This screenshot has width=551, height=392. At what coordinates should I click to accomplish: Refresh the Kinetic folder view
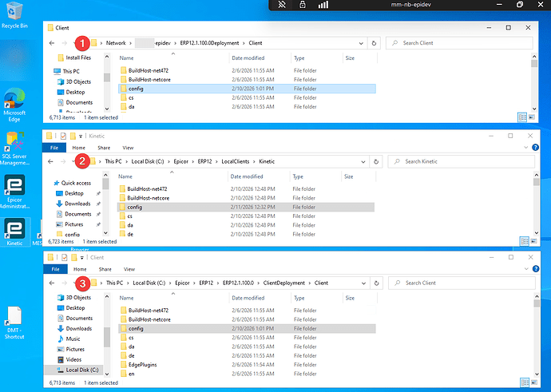[x=376, y=161]
